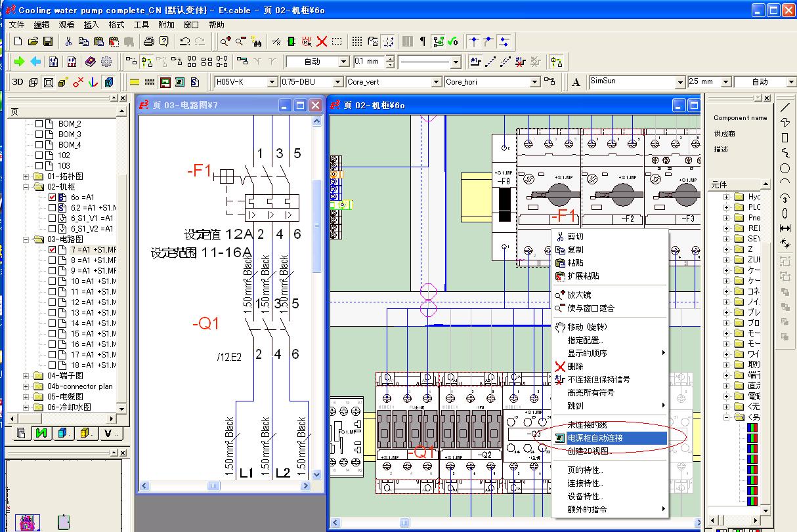
Task: Expand the 04-端子图 folder
Action: (x=26, y=375)
